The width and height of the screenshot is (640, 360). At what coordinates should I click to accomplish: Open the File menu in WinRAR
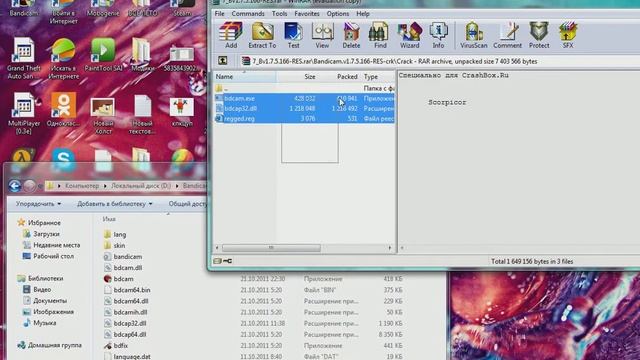(x=219, y=13)
